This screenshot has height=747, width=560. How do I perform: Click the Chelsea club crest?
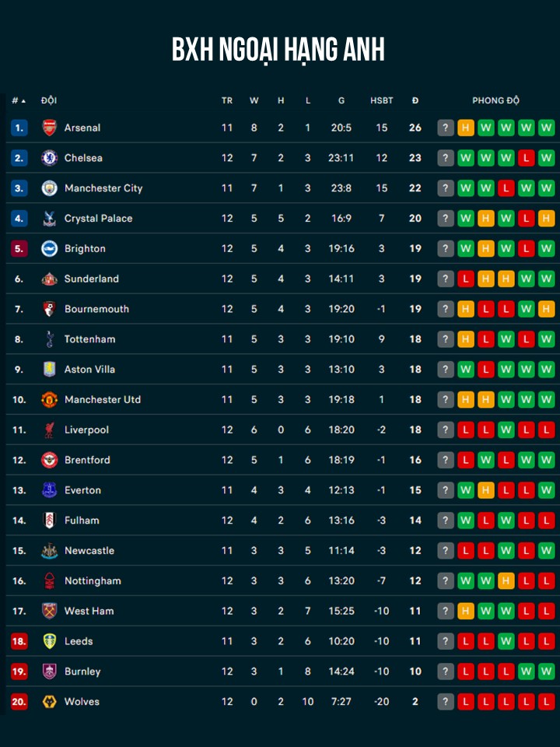[x=49, y=158]
